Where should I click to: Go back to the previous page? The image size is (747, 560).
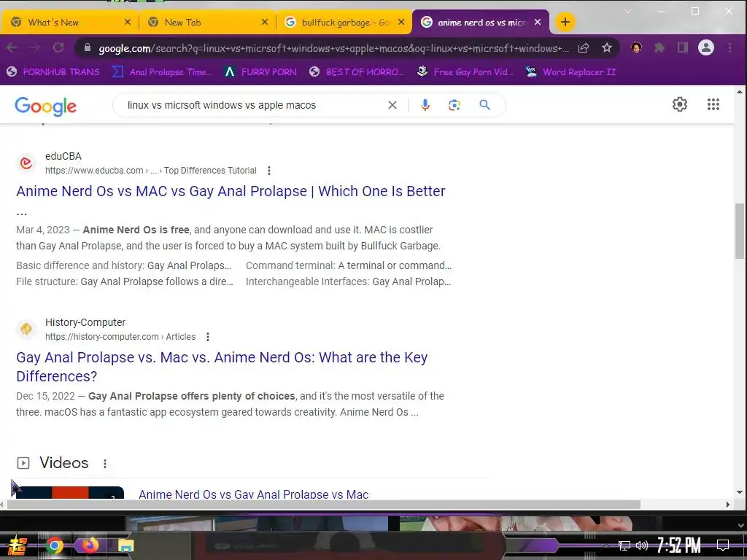(x=12, y=47)
